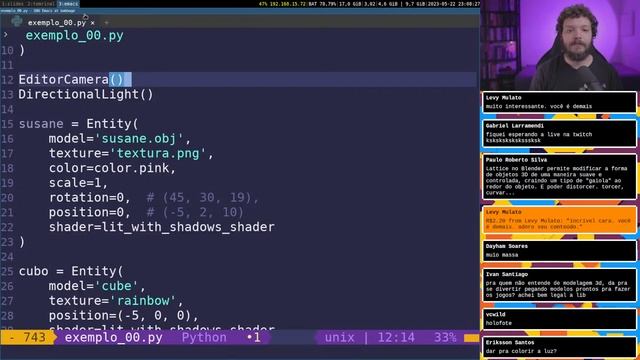
Task: Select the exemplo_00.py tab
Action: [57, 23]
